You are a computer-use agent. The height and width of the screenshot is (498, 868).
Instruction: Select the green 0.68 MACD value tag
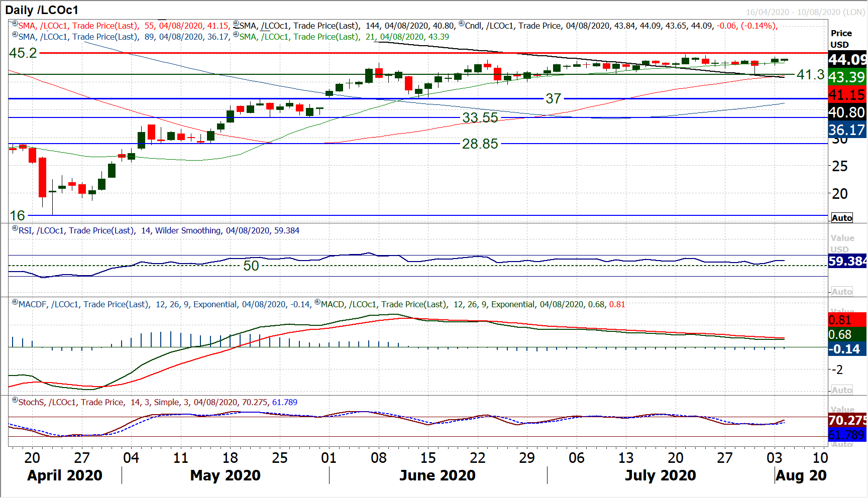click(847, 334)
